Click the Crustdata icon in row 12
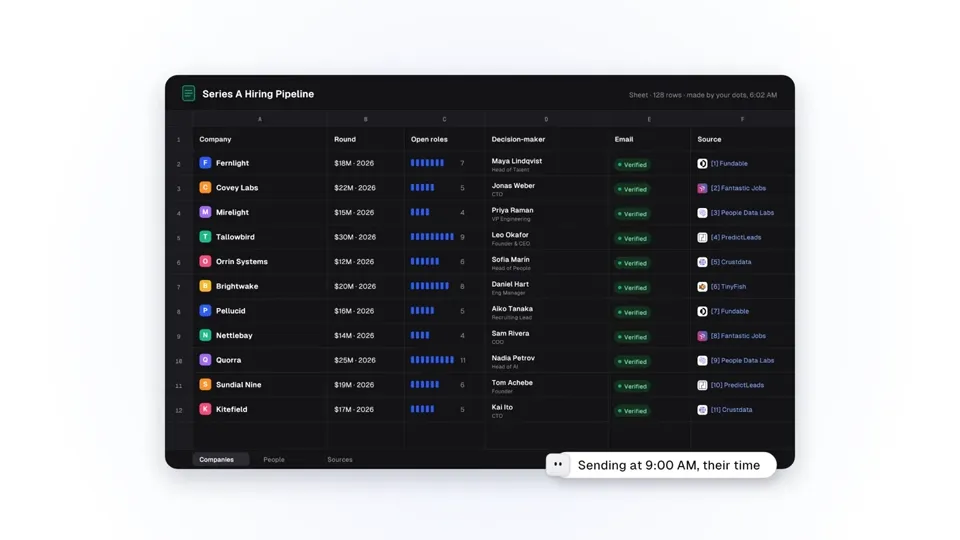This screenshot has width=960, height=540. [702, 410]
